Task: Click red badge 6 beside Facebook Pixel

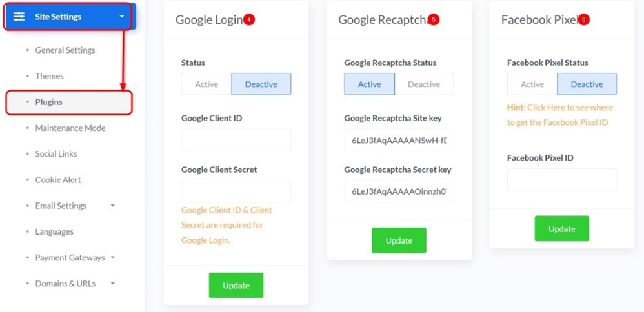Action: (x=583, y=19)
